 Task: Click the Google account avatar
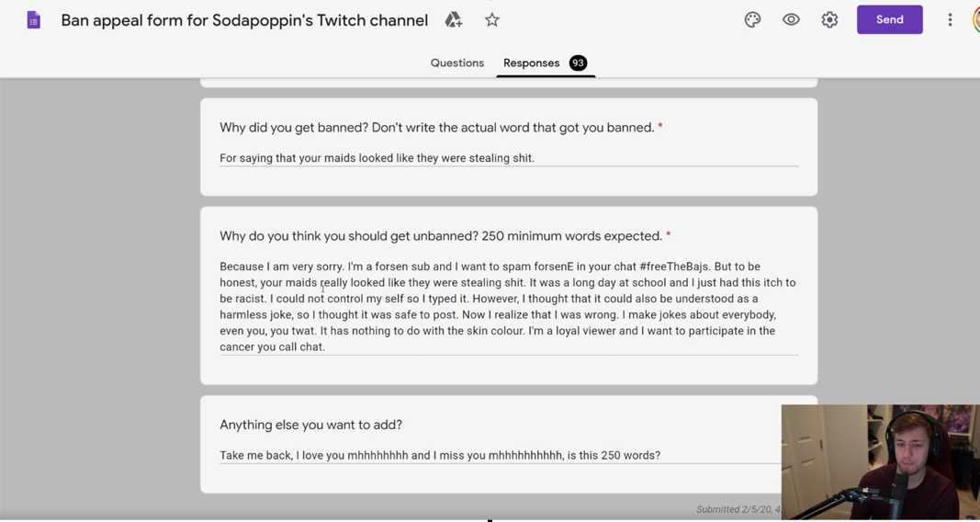[976, 20]
